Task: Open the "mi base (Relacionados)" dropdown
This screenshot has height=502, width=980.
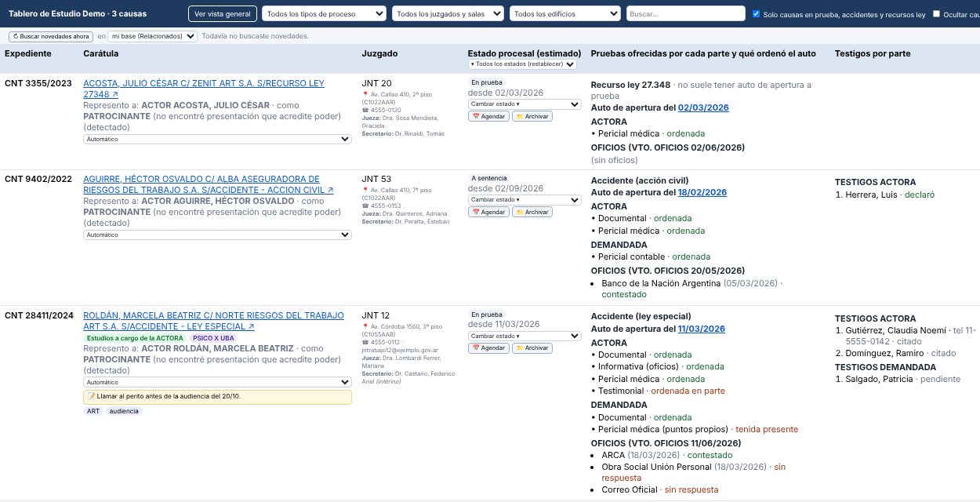Action: pyautogui.click(x=152, y=36)
